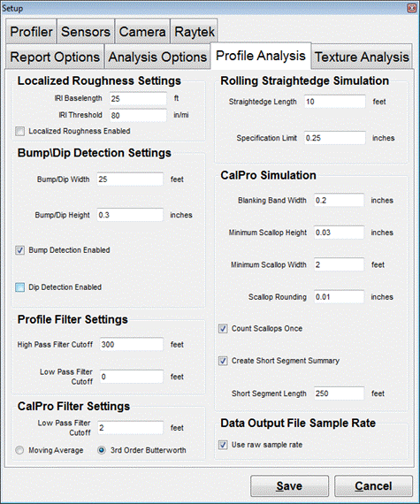420x504 pixels.
Task: Click the Cancel button
Action: point(373,486)
